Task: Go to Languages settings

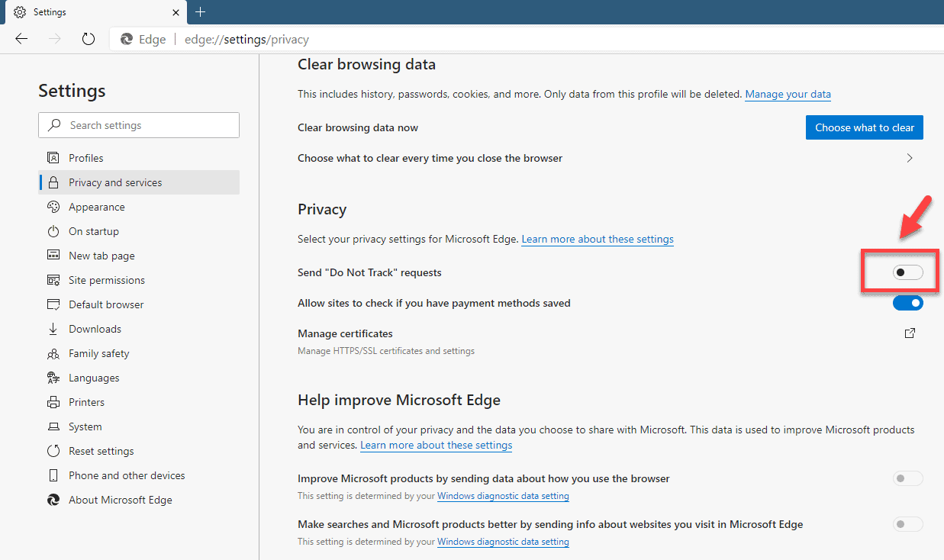Action: (x=139, y=378)
